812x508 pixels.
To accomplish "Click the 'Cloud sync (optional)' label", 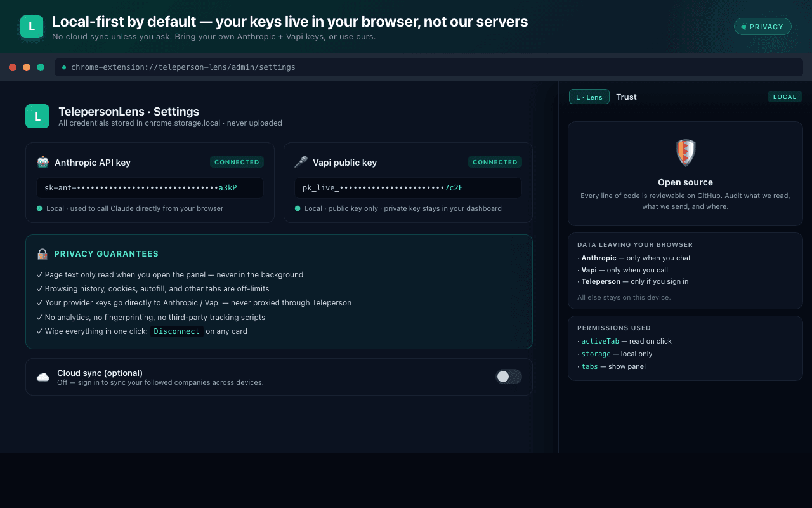I will tap(100, 373).
